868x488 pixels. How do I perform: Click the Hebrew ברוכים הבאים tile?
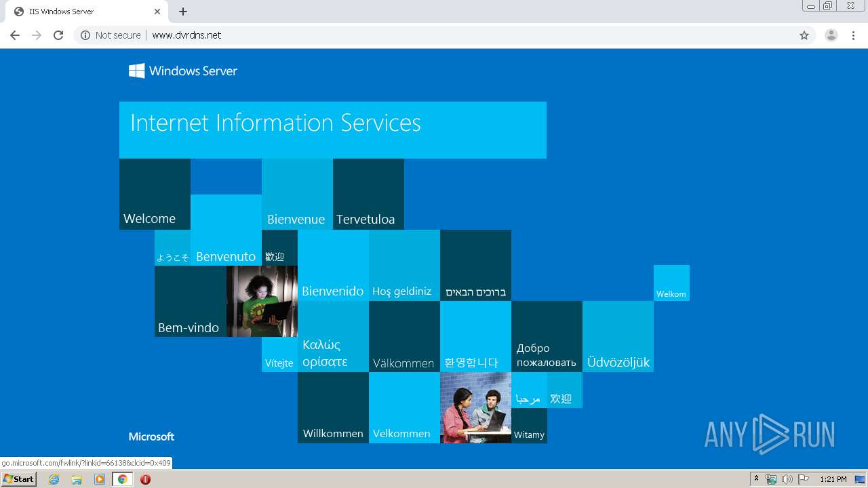(x=475, y=265)
